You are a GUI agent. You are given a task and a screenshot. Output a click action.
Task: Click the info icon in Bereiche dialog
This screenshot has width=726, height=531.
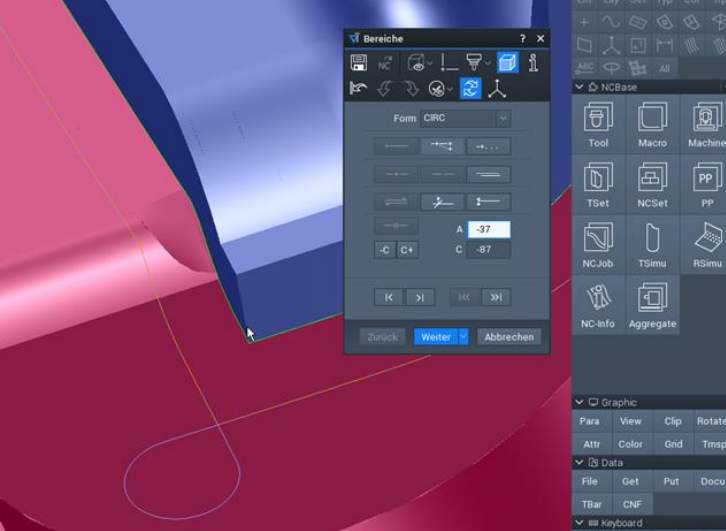(533, 63)
